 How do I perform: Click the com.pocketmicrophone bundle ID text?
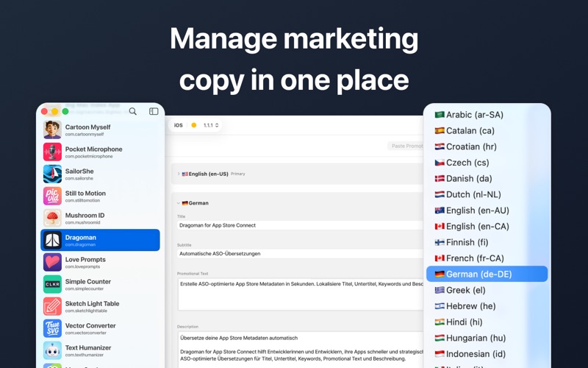(89, 157)
